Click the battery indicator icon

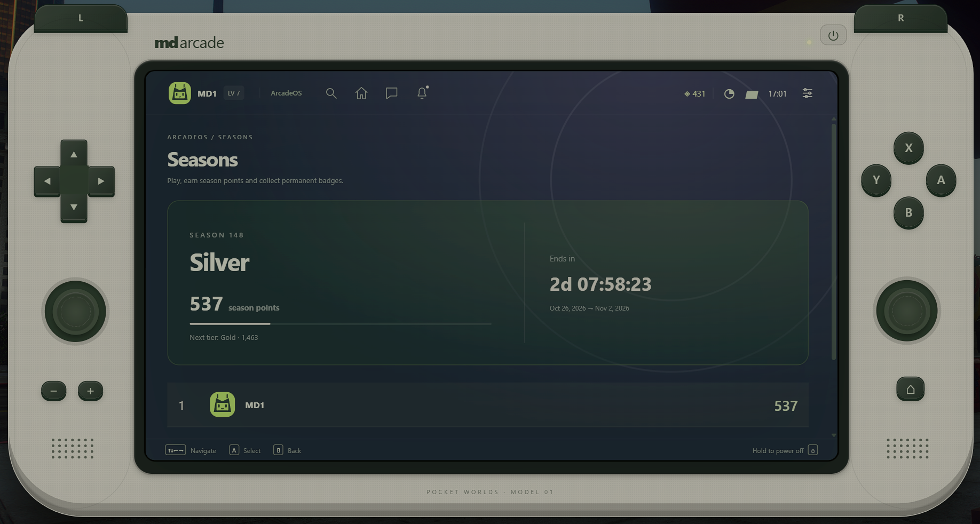coord(752,94)
